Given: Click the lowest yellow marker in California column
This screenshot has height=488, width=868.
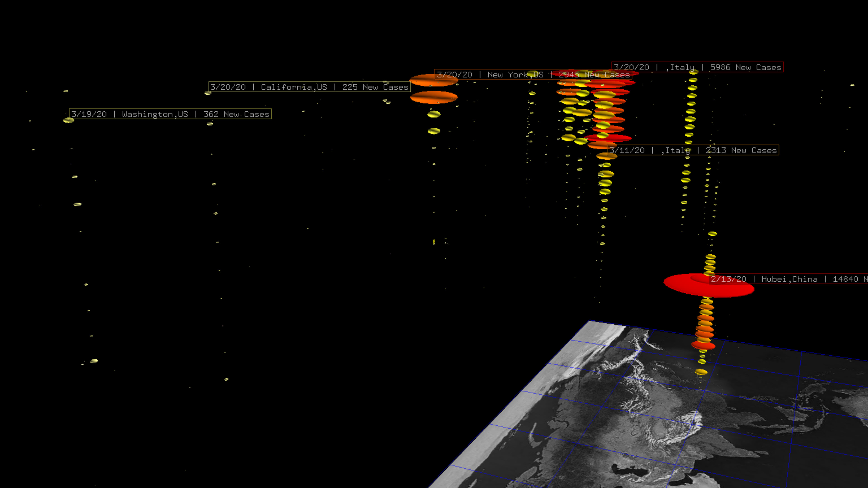Looking at the screenshot, I should pos(226,379).
